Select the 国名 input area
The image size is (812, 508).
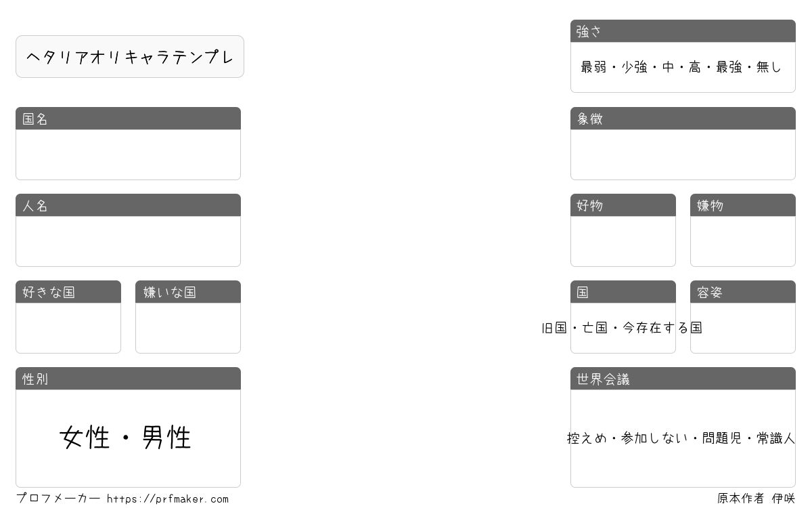(128, 154)
